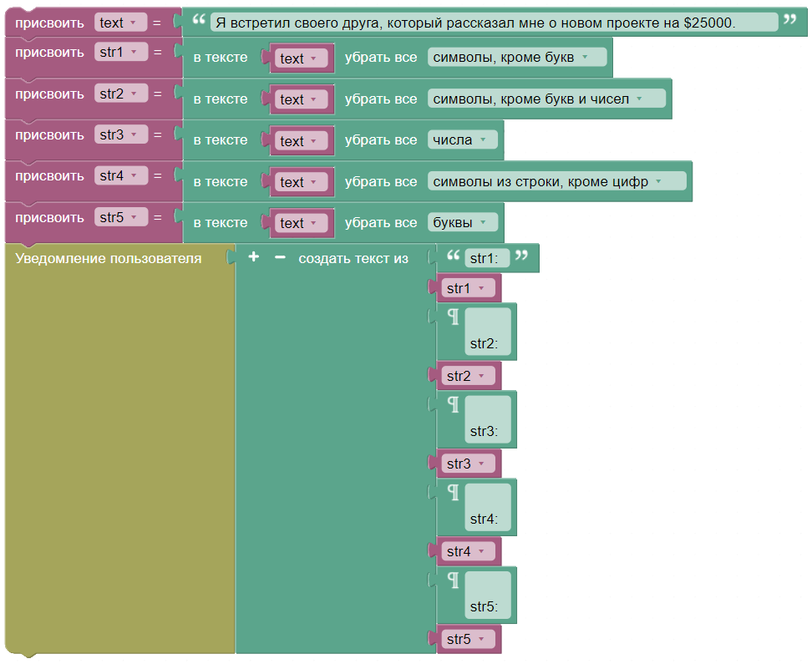Open the str3 assignment variable dropdown
The width and height of the screenshot is (812, 664).
click(121, 134)
